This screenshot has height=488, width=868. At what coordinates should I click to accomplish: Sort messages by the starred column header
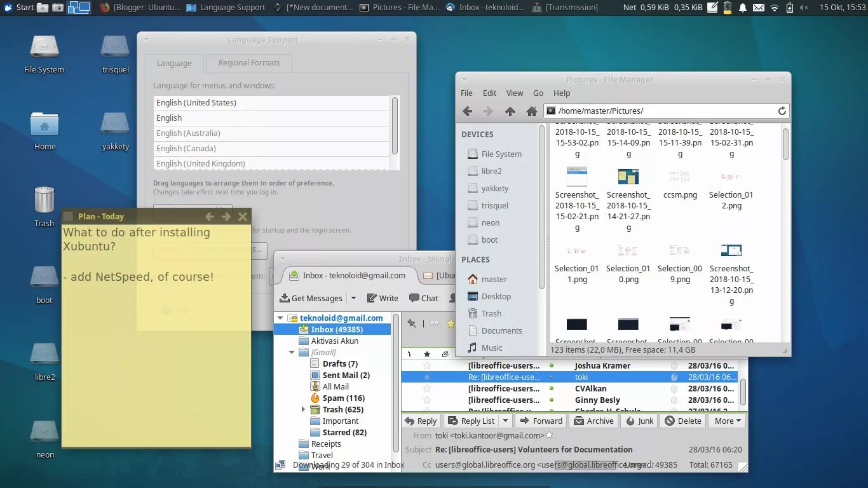pos(427,354)
